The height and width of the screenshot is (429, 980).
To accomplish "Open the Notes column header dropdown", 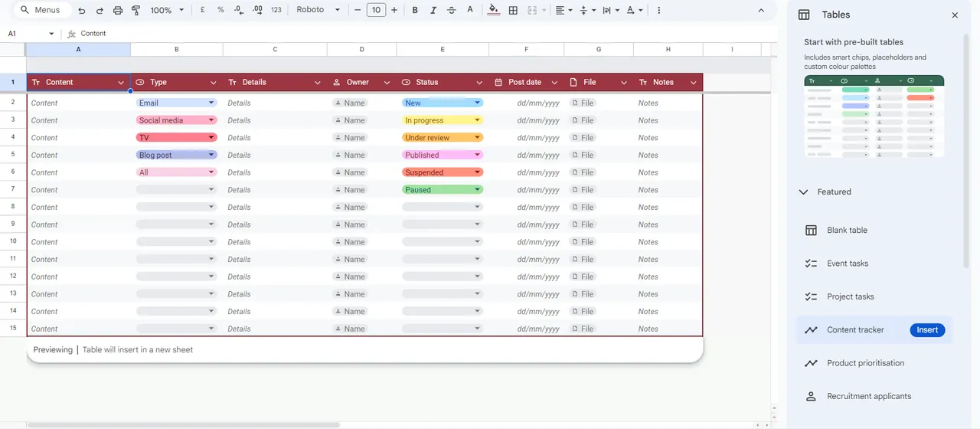I will tap(694, 83).
